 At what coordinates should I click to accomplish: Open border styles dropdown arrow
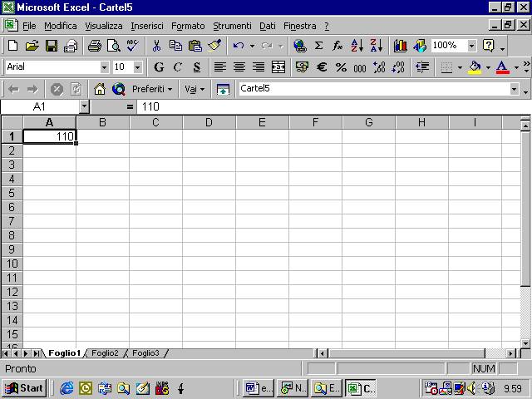point(460,67)
